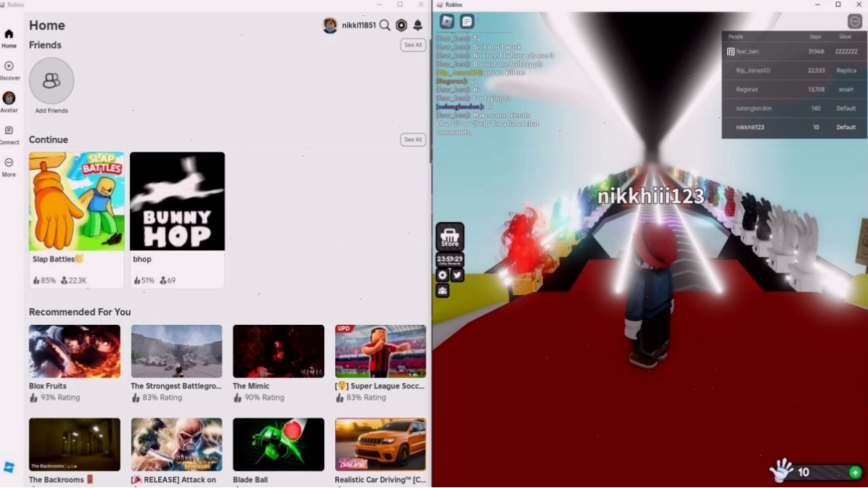868x488 pixels.
Task: Click the Blox Fruits title text
Action: [48, 386]
